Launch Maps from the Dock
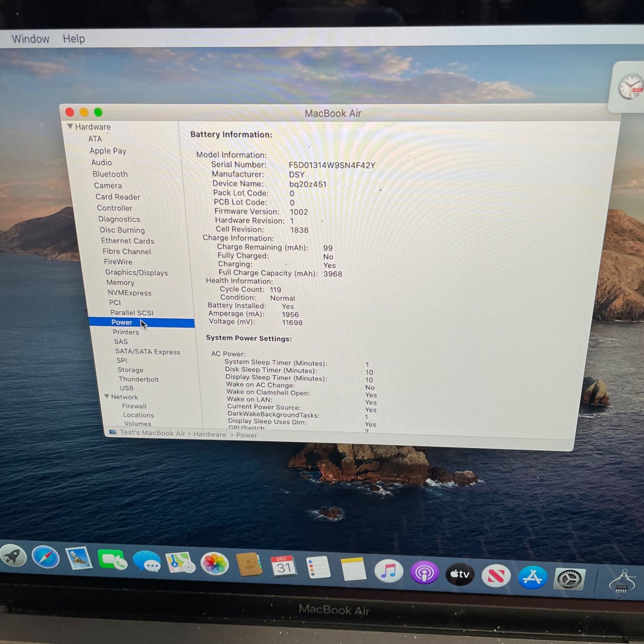The height and width of the screenshot is (644, 644). pyautogui.click(x=180, y=563)
